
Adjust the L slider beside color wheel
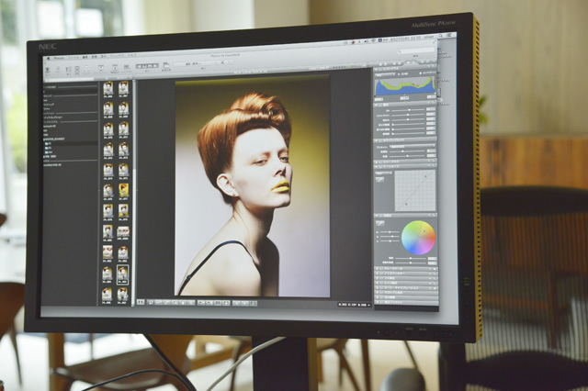tap(390, 241)
